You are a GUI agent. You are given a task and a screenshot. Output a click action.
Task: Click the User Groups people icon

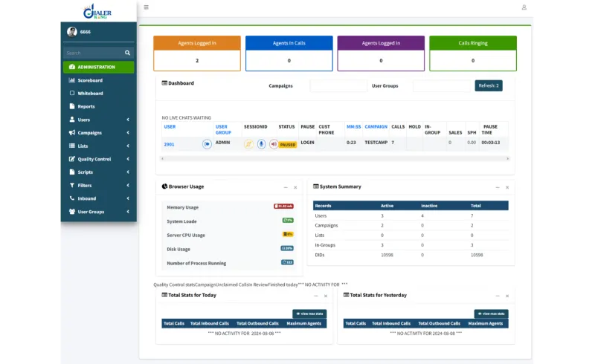click(71, 211)
